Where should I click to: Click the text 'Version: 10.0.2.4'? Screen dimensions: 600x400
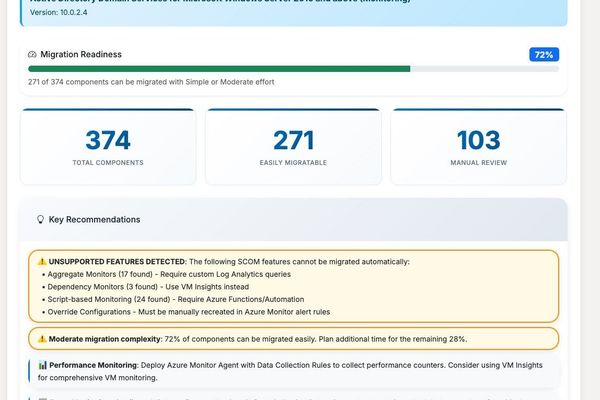tap(59, 12)
